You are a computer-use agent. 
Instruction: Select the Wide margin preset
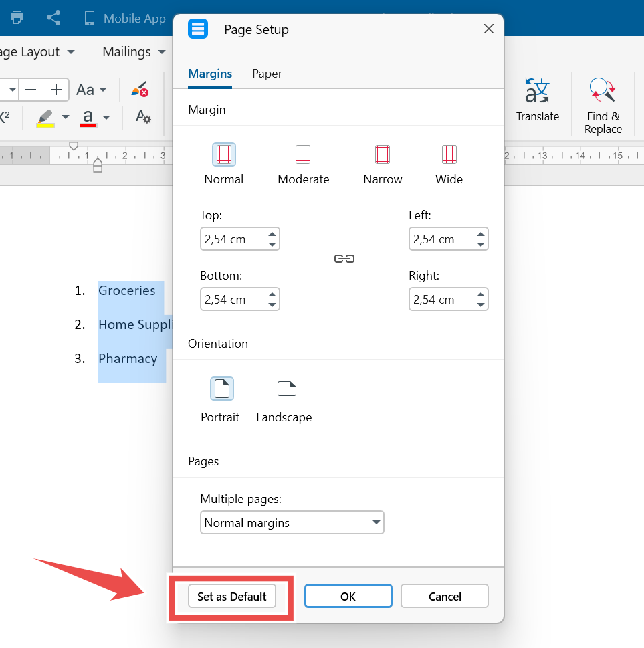(449, 164)
